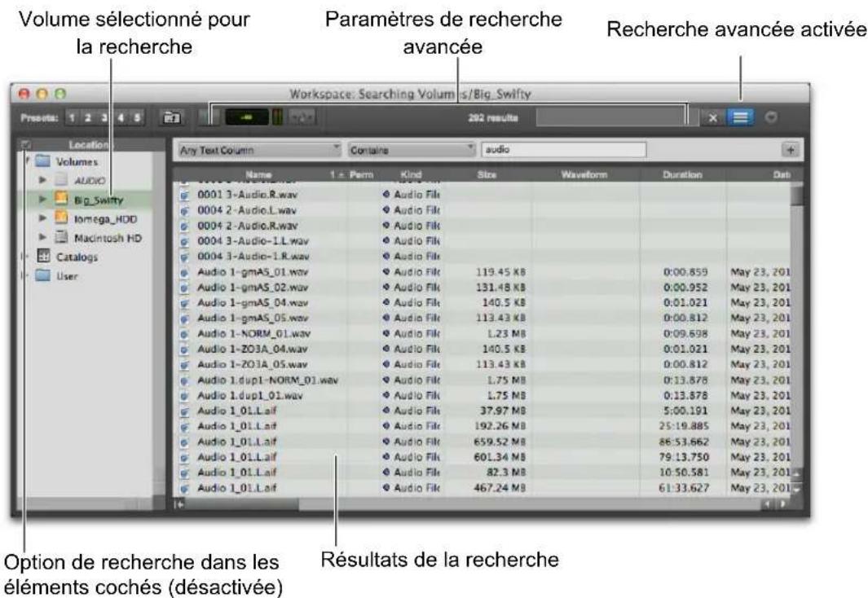This screenshot has width=868, height=598.
Task: Open the browse folder icon in toolbar
Action: click(171, 118)
